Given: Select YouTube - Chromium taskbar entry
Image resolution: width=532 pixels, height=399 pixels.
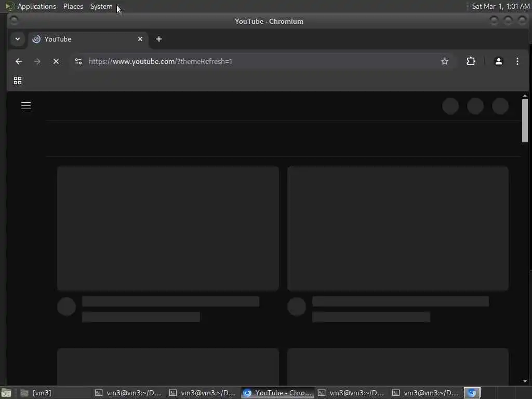Looking at the screenshot, I should click(x=277, y=393).
